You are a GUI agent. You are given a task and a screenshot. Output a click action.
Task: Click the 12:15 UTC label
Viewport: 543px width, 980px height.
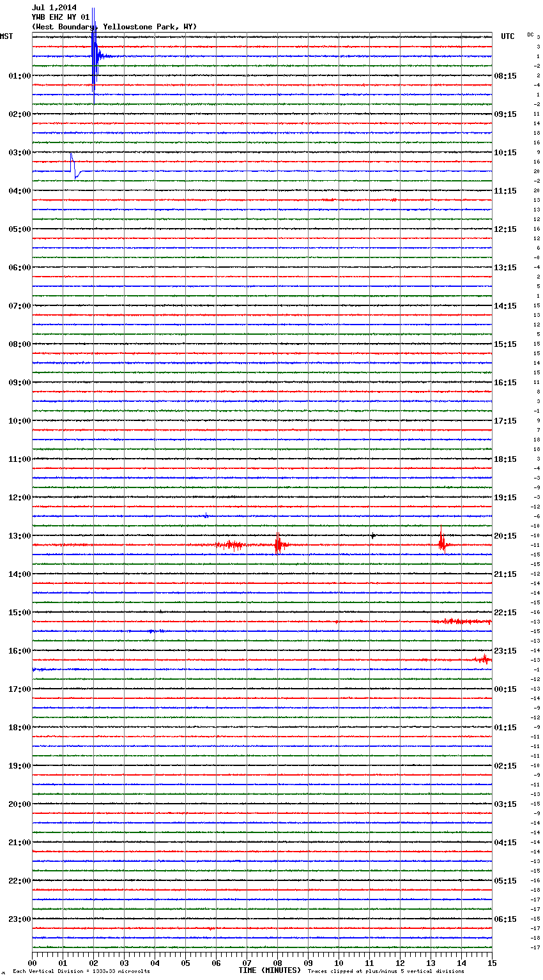(505, 229)
